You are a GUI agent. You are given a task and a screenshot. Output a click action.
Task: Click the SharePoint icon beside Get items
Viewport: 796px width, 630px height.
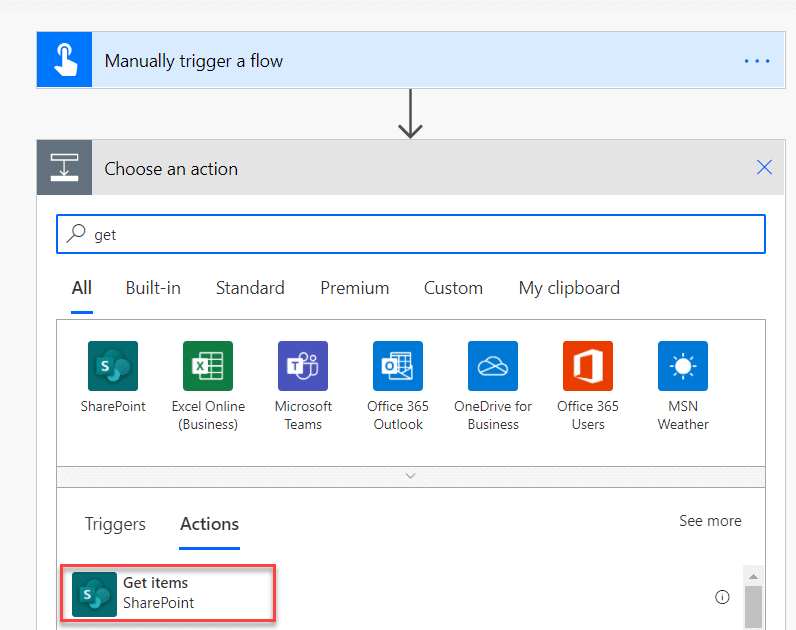94,594
